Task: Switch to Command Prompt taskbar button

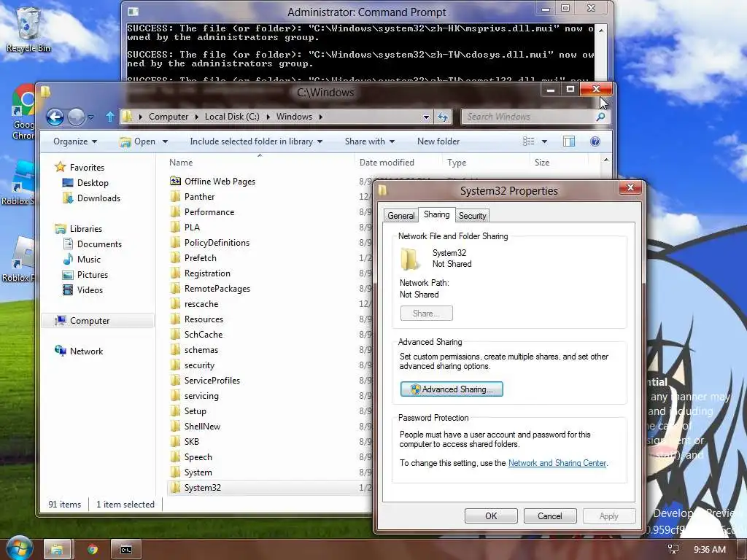Action: click(x=125, y=550)
